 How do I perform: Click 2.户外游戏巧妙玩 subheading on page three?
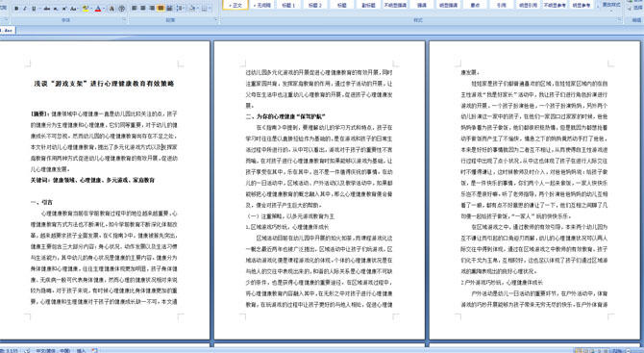(502, 283)
